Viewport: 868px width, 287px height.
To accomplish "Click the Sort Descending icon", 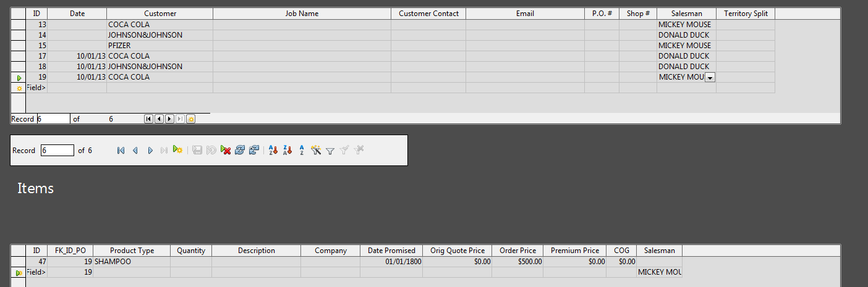I will pyautogui.click(x=287, y=151).
